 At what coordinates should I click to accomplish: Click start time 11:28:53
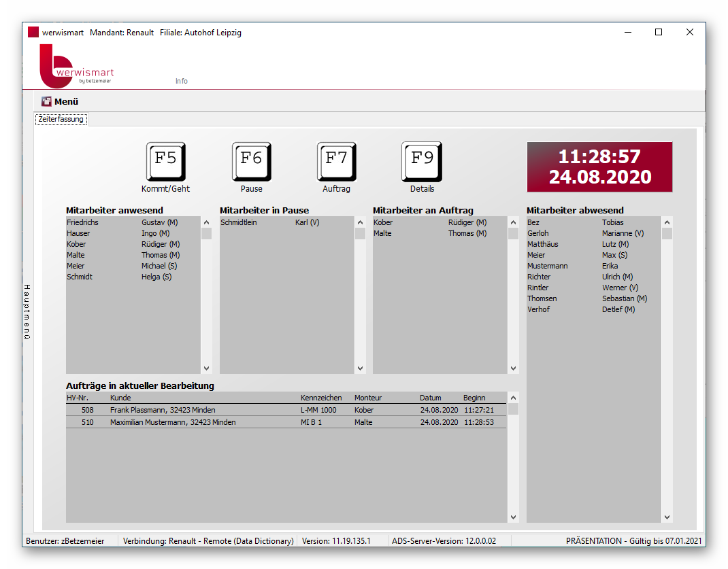pos(479,422)
